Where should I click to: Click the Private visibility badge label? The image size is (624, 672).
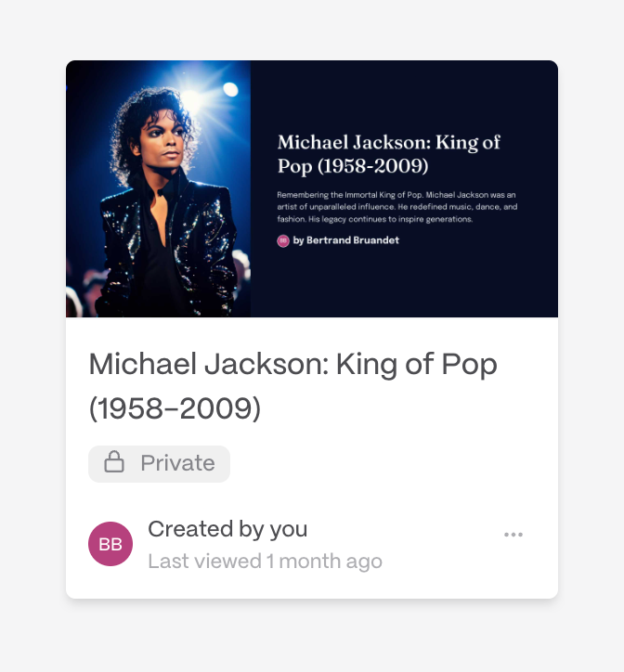pos(177,463)
